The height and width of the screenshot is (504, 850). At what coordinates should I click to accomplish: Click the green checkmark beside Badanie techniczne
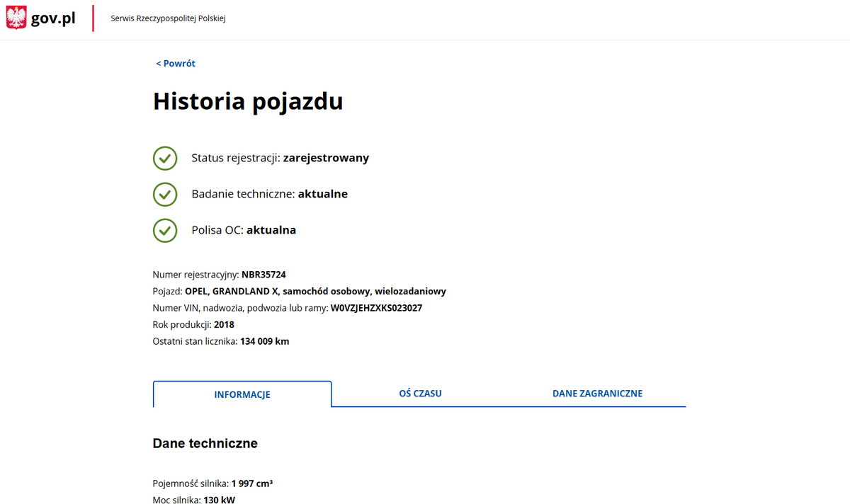pos(165,194)
